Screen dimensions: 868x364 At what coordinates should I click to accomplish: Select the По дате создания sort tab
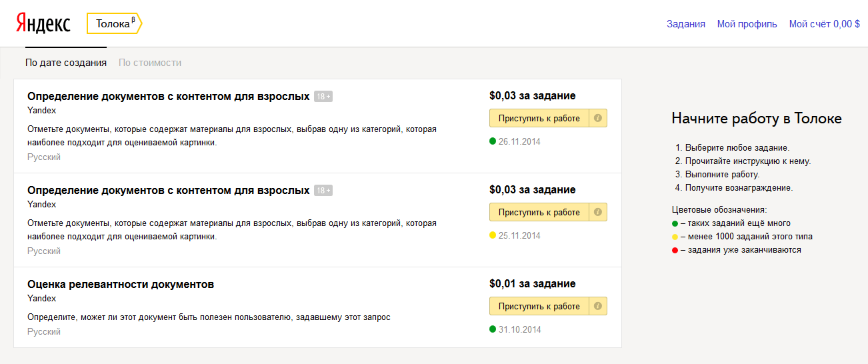pos(66,63)
